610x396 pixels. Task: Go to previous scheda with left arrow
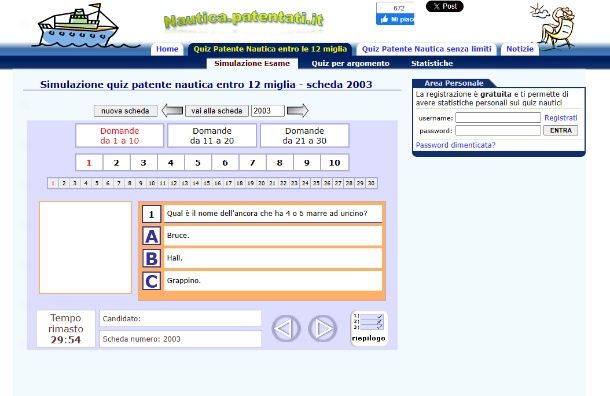(172, 111)
